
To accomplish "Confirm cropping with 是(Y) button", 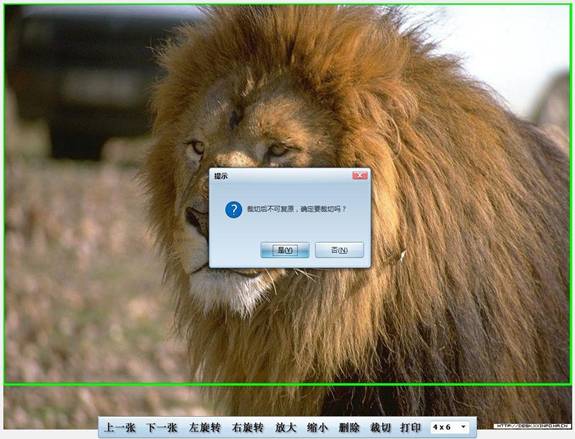I will [x=285, y=250].
